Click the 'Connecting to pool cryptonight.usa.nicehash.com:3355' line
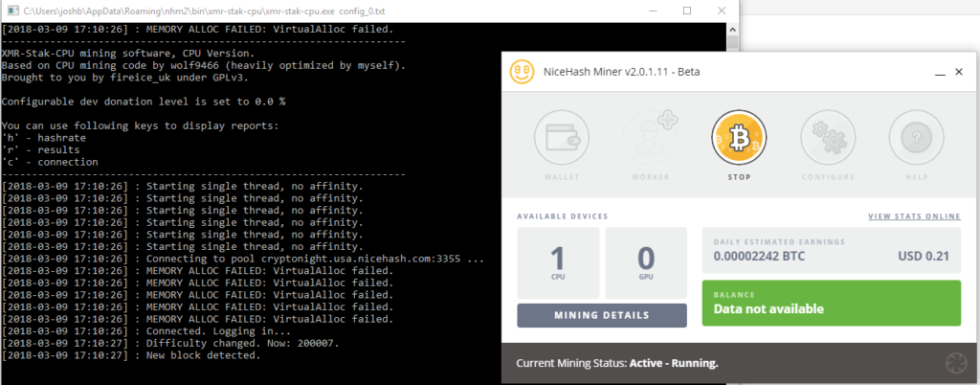The image size is (980, 385). [x=243, y=259]
